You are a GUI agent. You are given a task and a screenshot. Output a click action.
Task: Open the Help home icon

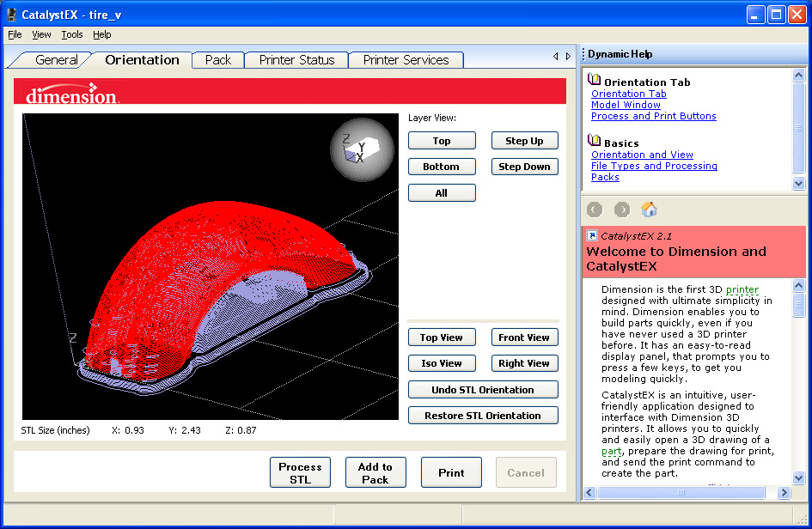[x=649, y=210]
